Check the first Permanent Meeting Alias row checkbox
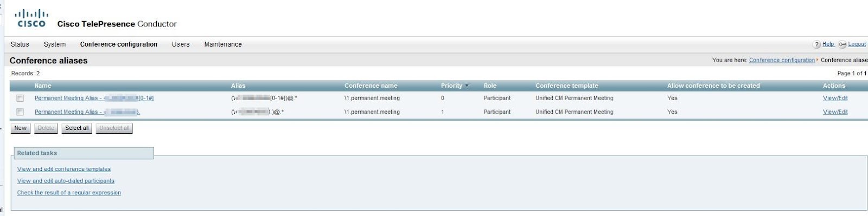The image size is (868, 216). [x=20, y=99]
